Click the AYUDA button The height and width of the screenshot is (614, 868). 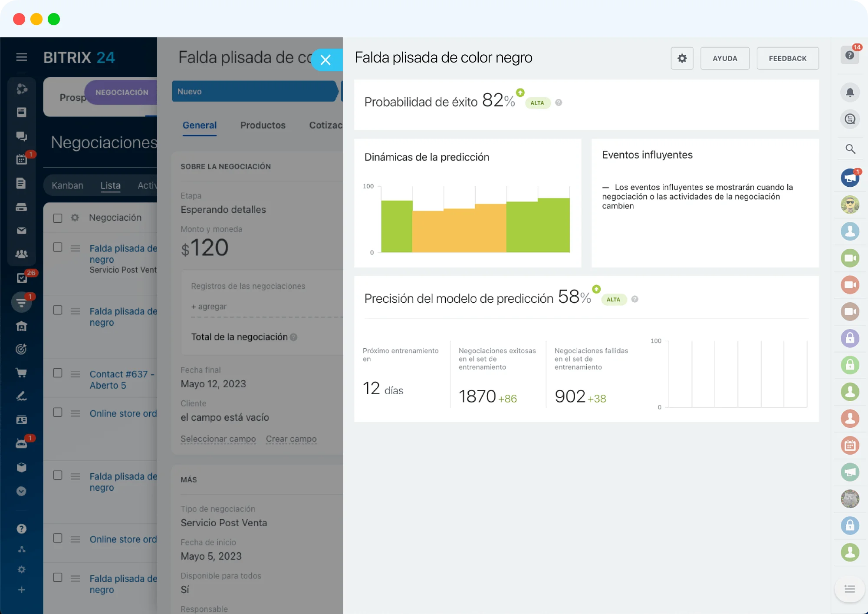pos(724,58)
